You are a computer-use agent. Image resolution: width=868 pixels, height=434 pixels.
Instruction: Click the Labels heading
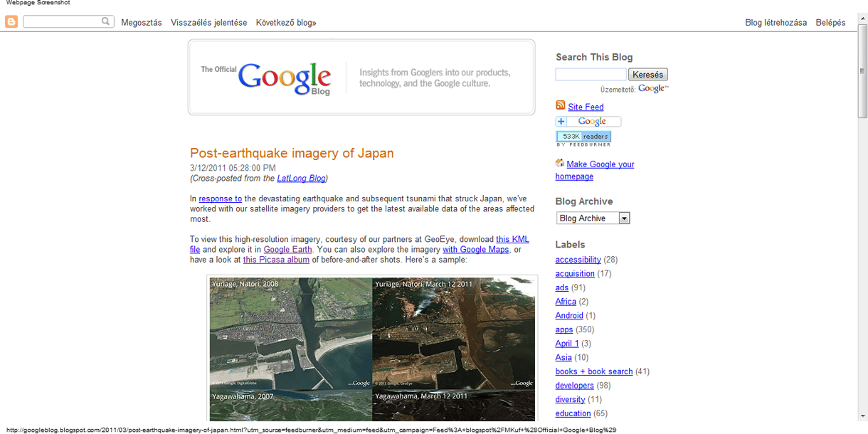(x=571, y=244)
